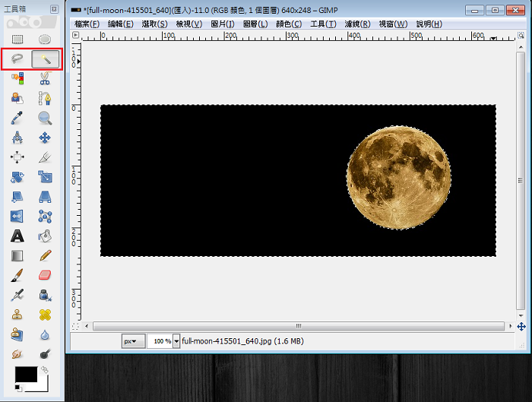
Task: Select the Alignment tool
Action: point(17,157)
